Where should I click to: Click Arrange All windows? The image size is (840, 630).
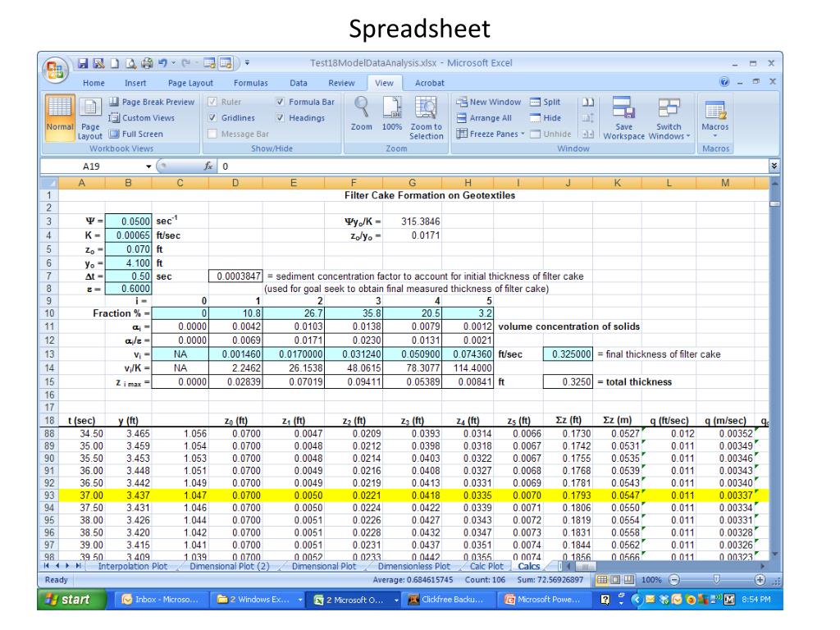click(x=484, y=118)
